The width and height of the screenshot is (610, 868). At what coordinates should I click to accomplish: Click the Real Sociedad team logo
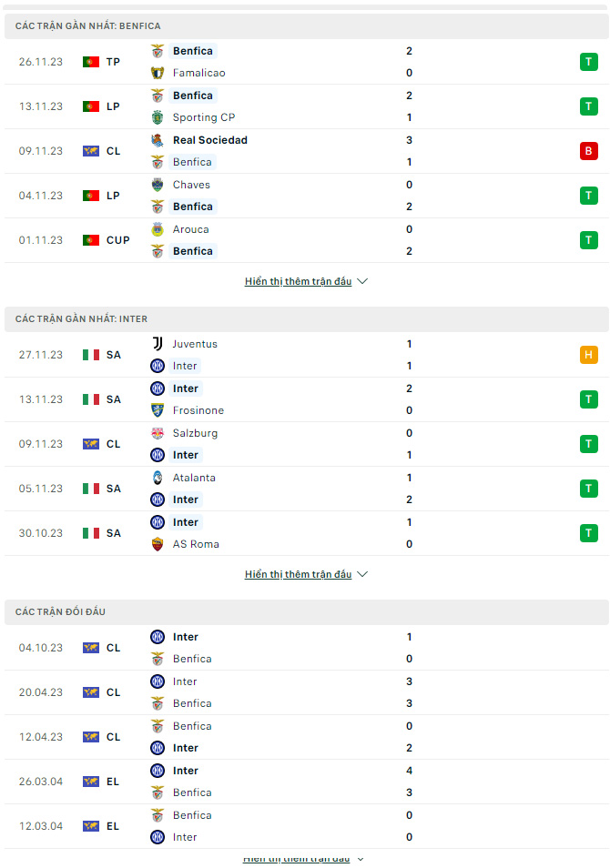158,140
